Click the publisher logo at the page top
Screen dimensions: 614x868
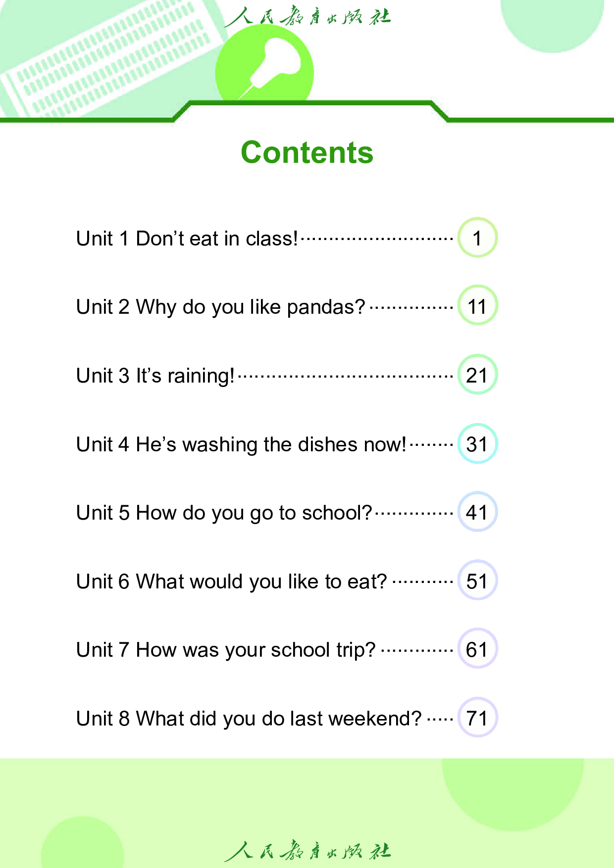tap(307, 17)
